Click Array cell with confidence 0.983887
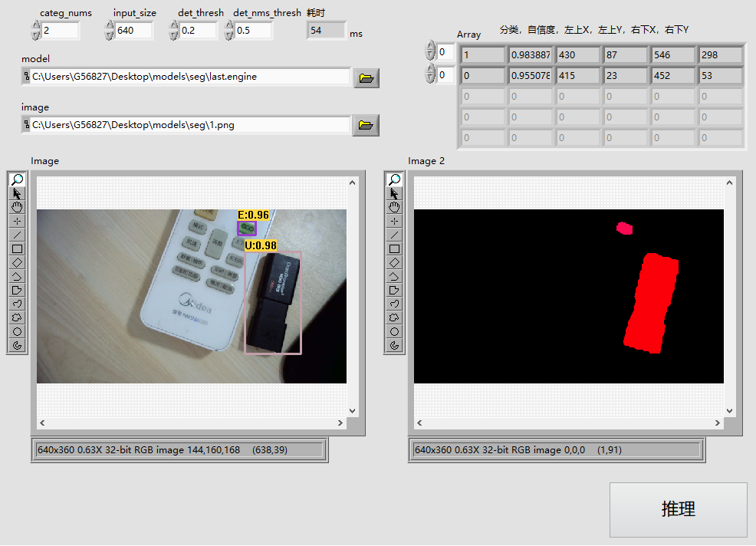This screenshot has height=546, width=756. pyautogui.click(x=531, y=55)
